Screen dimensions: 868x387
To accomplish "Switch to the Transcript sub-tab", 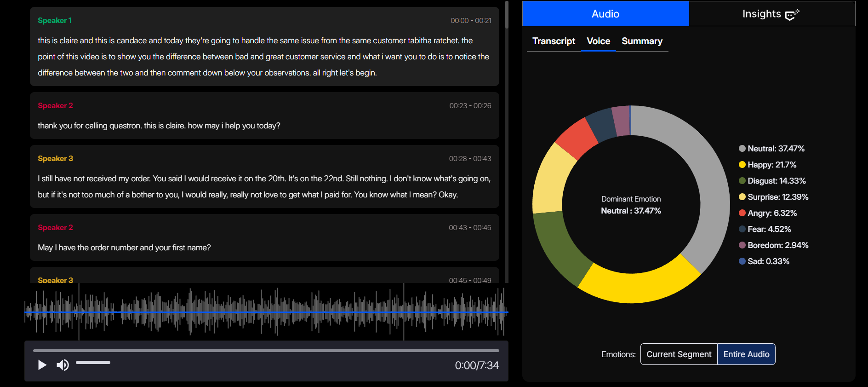I will [x=554, y=41].
